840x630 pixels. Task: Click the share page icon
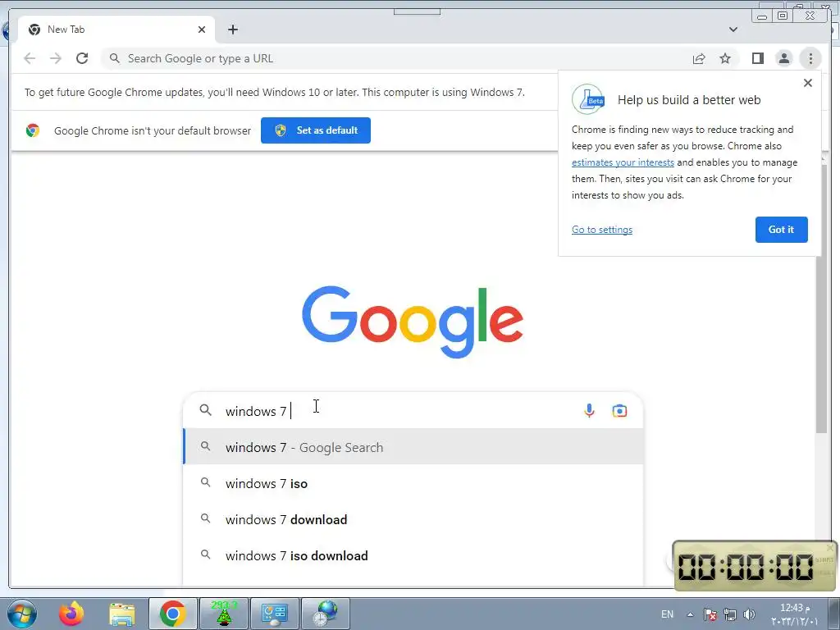[x=699, y=58]
